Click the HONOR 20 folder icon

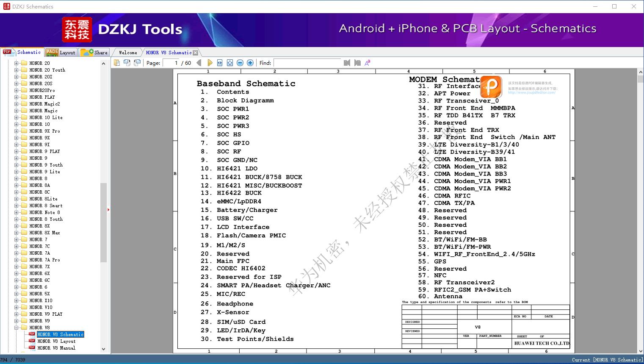tap(24, 63)
